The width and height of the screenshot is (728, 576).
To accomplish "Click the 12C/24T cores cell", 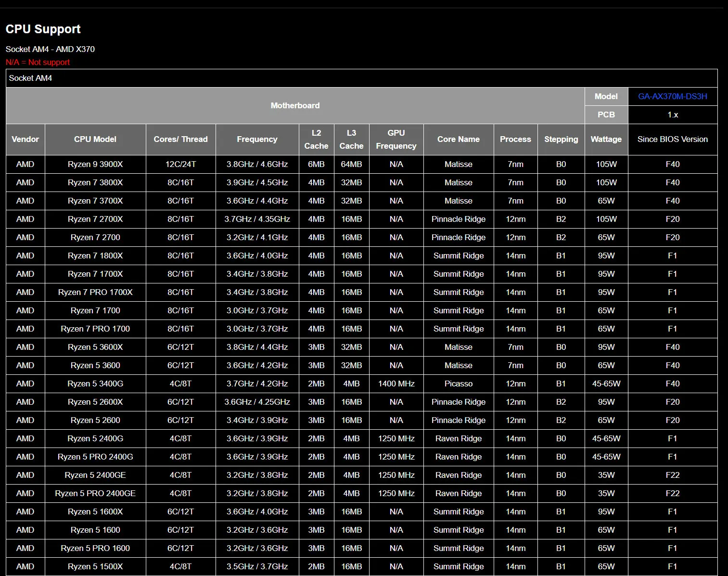I will coord(180,164).
